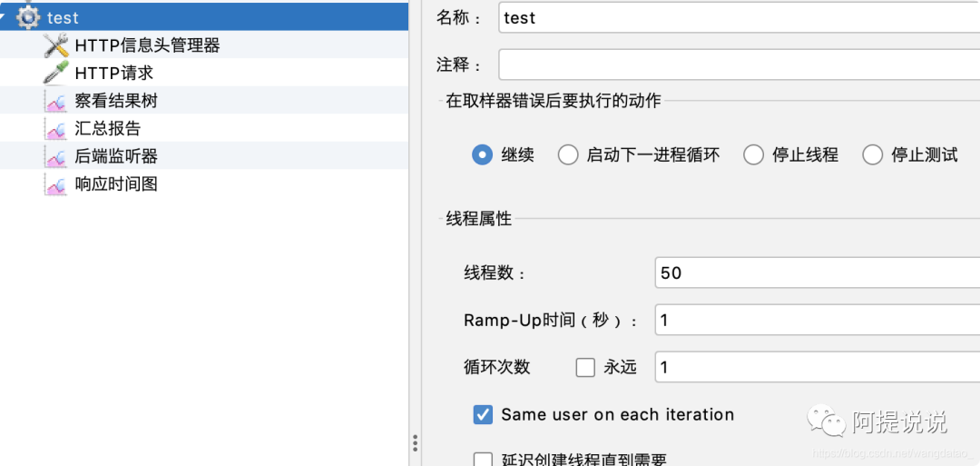The width and height of the screenshot is (980, 466).
Task: Click the 后端监听器 listener icon
Action: pyautogui.click(x=56, y=156)
